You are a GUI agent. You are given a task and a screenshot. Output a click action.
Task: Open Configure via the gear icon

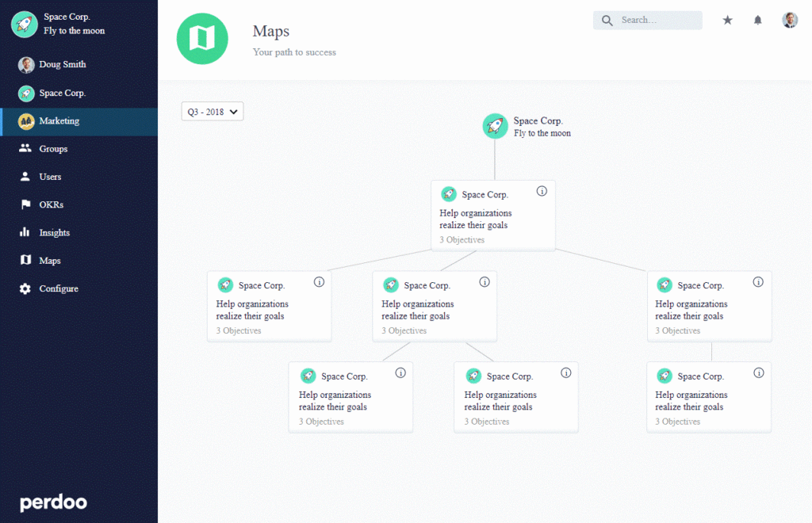pos(25,288)
